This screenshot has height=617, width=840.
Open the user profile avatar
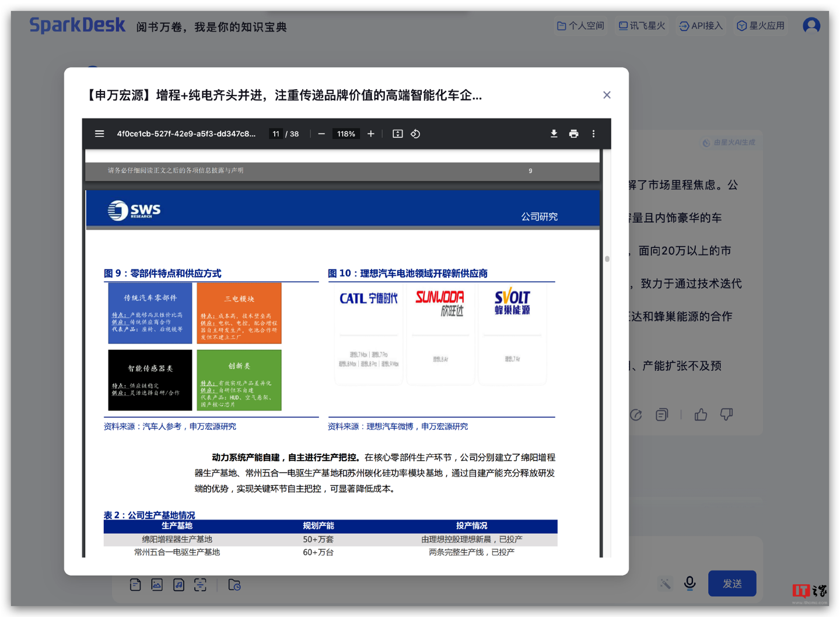811,26
